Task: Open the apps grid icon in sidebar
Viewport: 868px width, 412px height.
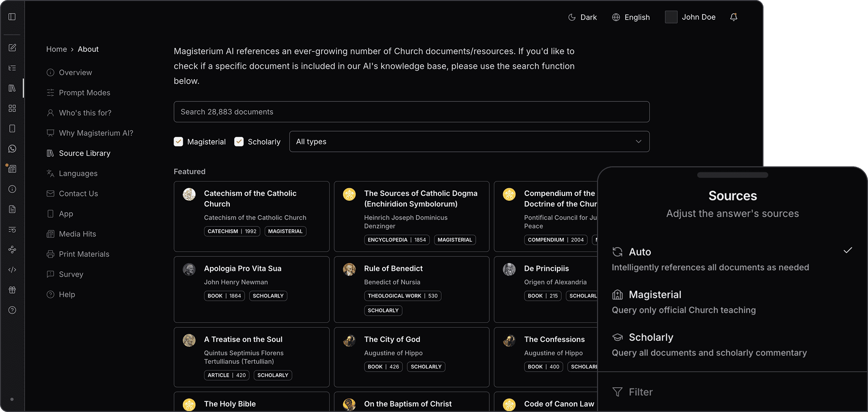Action: pos(12,108)
